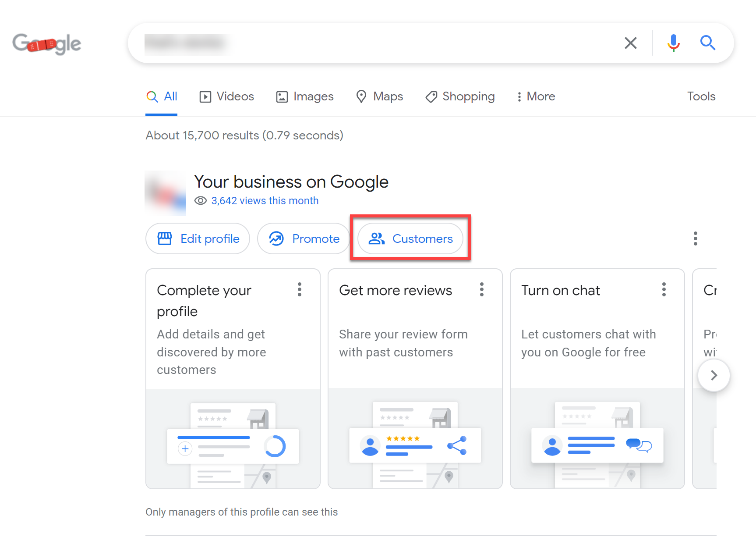Screen dimensions: 756x548
Task: Click the views eye icon under business name
Action: point(200,200)
